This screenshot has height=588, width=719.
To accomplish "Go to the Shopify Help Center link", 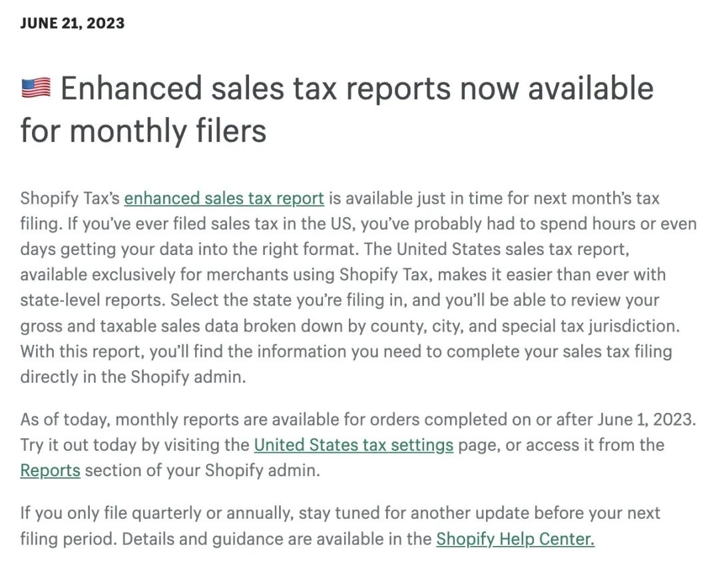I will pos(515,539).
